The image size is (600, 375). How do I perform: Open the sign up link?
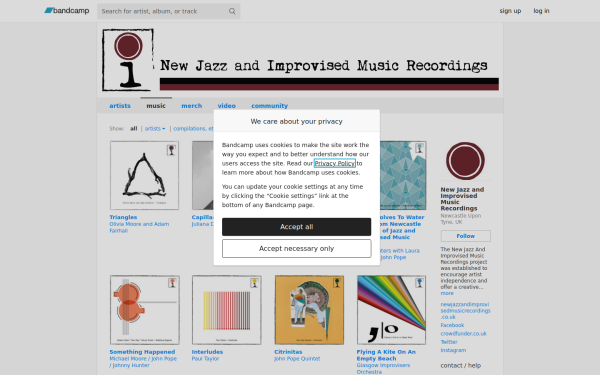510,11
